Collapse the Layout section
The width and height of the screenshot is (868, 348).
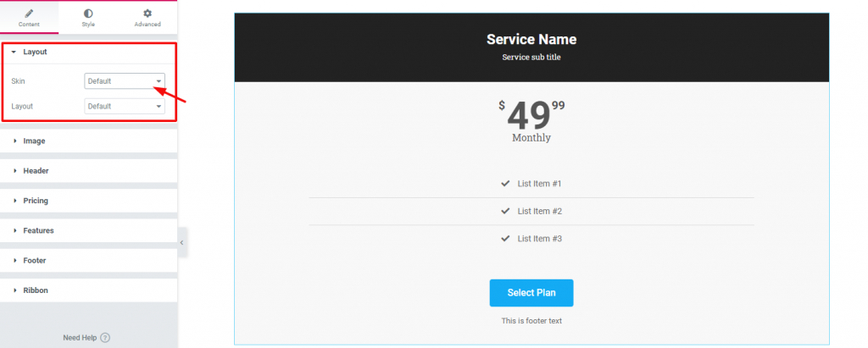click(x=35, y=52)
